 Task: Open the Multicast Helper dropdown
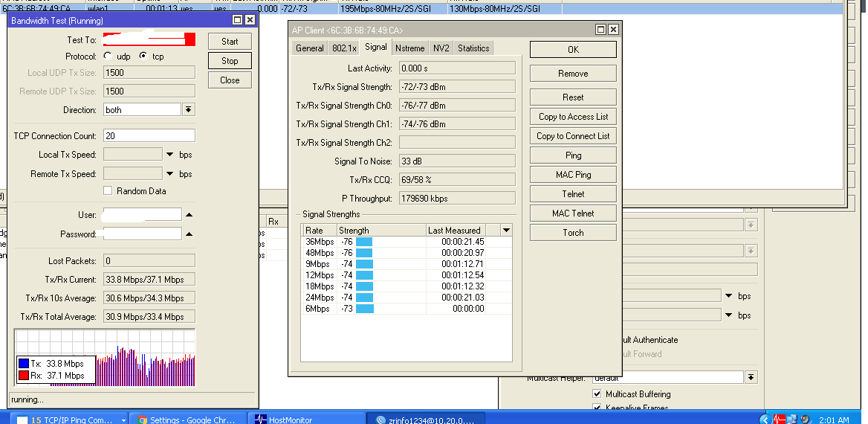751,377
